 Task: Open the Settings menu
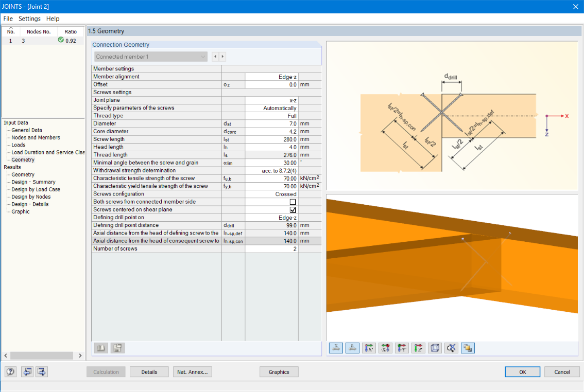(29, 19)
